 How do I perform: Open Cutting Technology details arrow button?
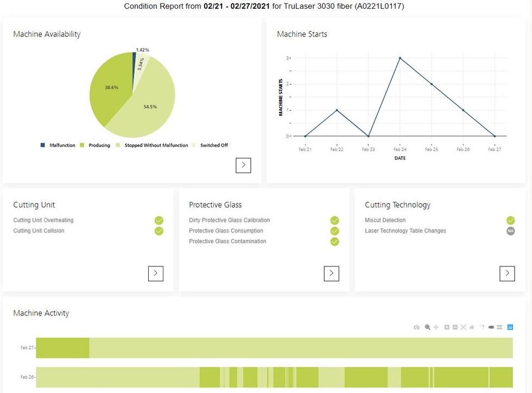pyautogui.click(x=507, y=274)
